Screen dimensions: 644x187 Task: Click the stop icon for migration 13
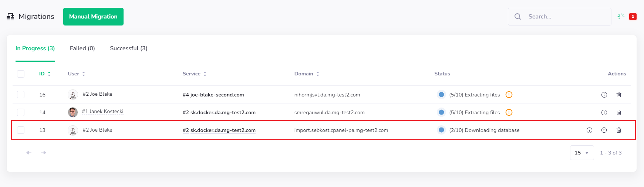click(x=604, y=130)
